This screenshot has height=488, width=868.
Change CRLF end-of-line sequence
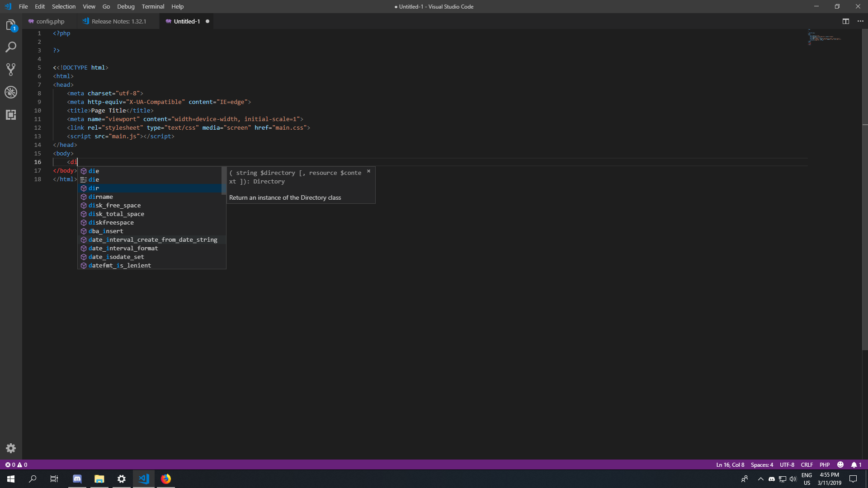tap(807, 465)
